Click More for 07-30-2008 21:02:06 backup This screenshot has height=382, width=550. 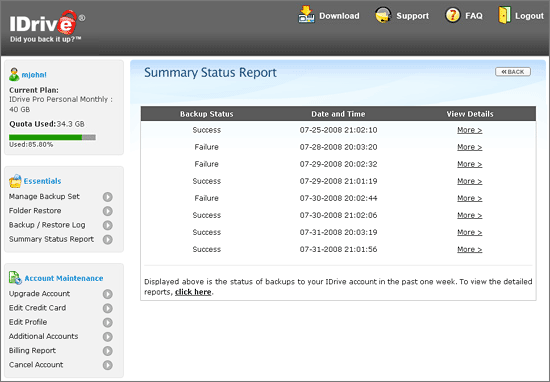[470, 215]
